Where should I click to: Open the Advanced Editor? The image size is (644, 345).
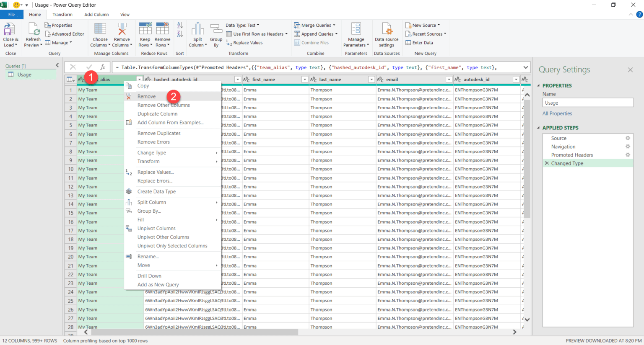click(65, 34)
